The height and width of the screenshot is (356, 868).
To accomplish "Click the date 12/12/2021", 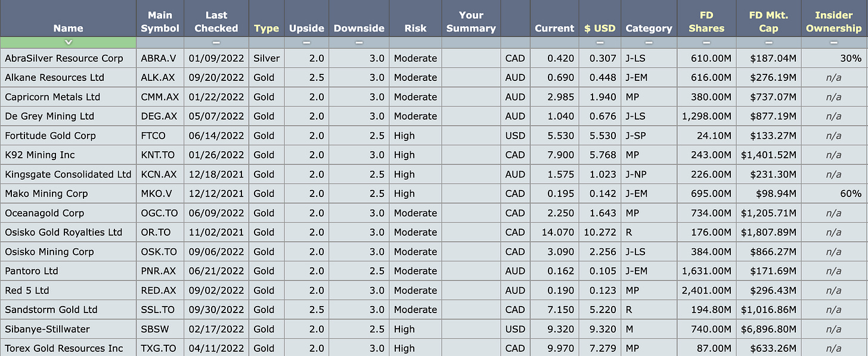I will 216,193.
